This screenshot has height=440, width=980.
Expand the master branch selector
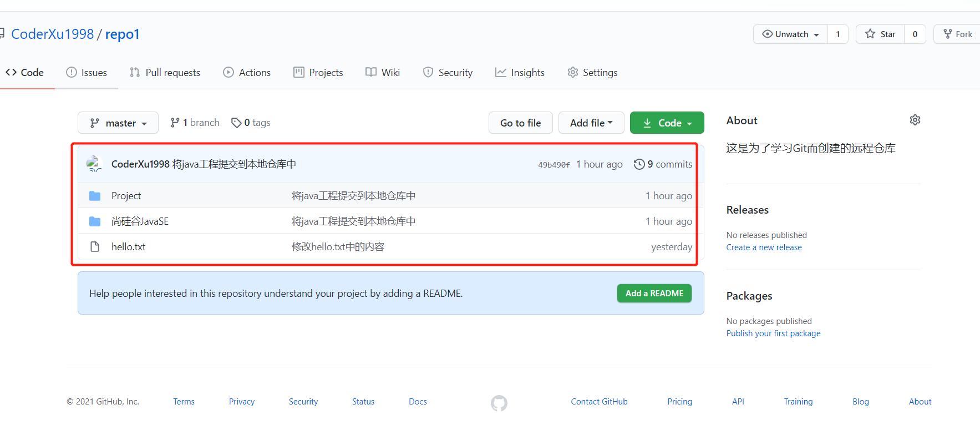[118, 123]
